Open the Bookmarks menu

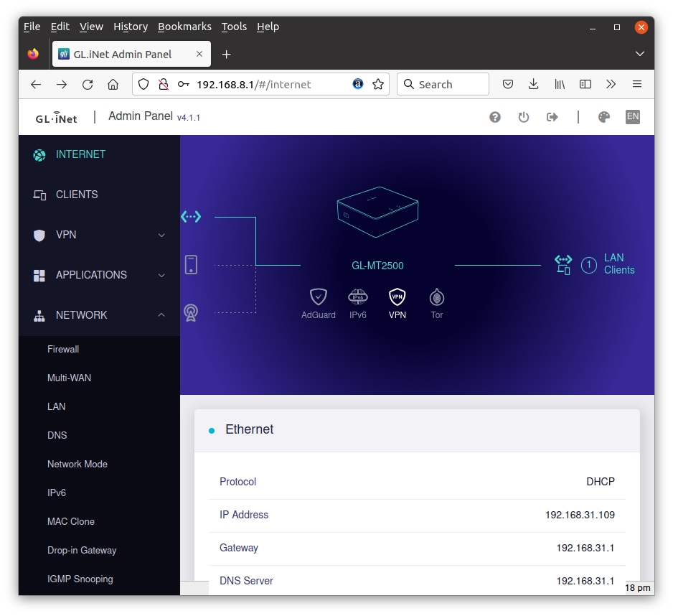[x=184, y=27]
